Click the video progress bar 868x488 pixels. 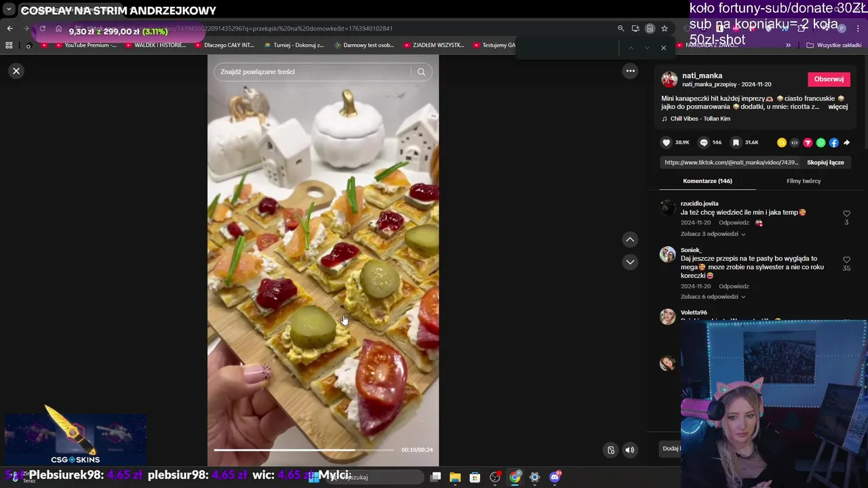click(x=304, y=449)
